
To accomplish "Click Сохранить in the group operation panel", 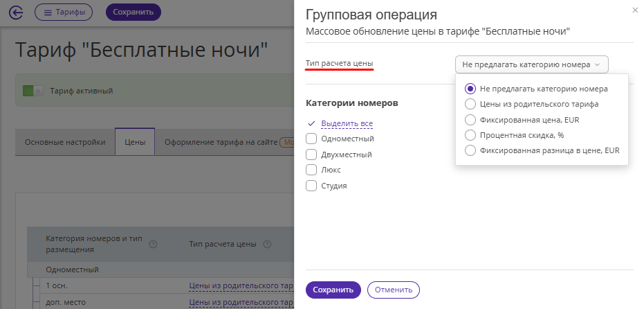I will (333, 290).
